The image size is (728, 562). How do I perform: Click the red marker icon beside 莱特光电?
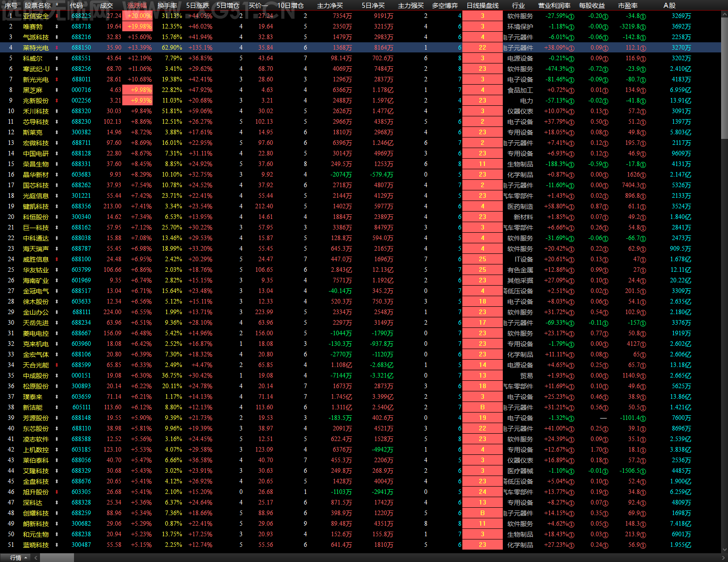tap(57, 48)
